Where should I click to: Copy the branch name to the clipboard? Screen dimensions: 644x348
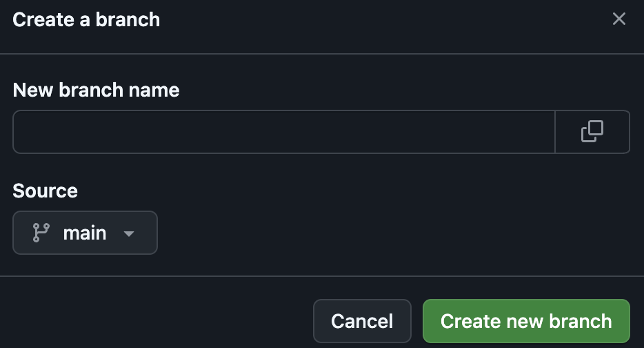[592, 131]
